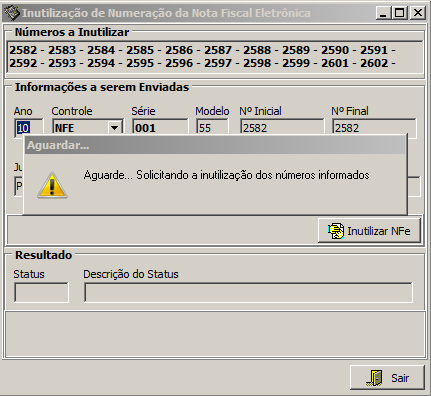Click the door icon on Sair button

[375, 378]
